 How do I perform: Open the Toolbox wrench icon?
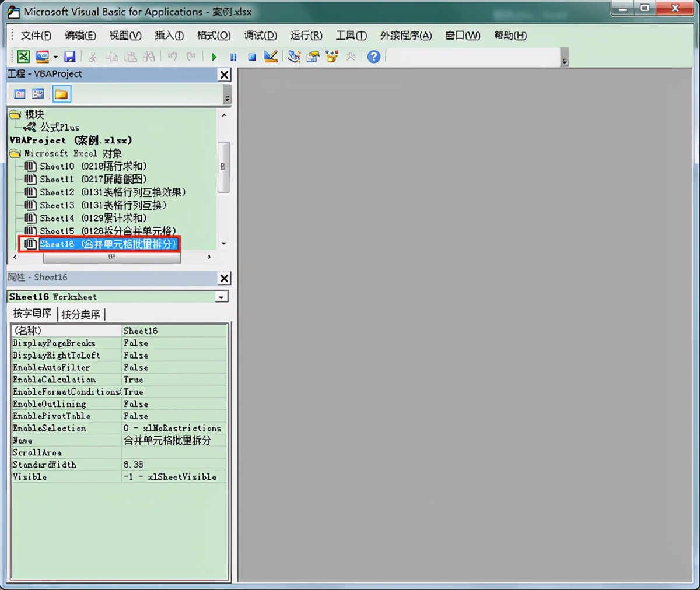(x=351, y=57)
